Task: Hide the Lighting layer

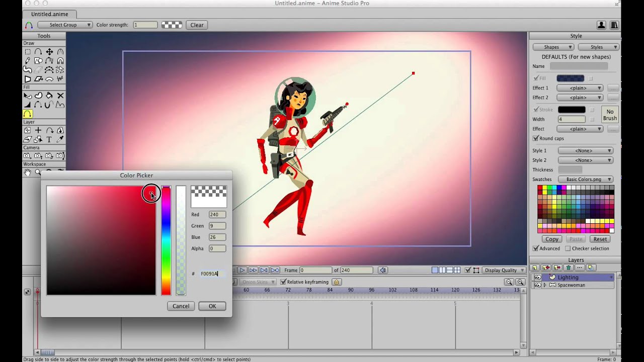Action: point(538,278)
